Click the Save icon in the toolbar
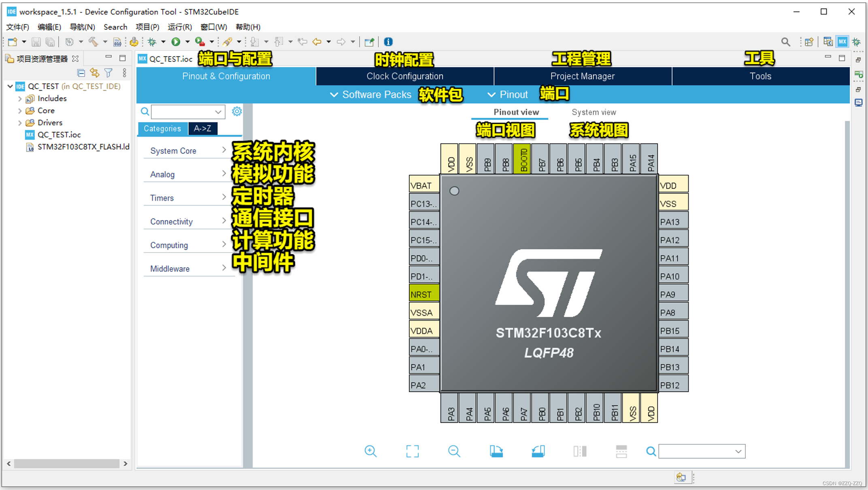Image resolution: width=868 pixels, height=490 pixels. point(36,42)
